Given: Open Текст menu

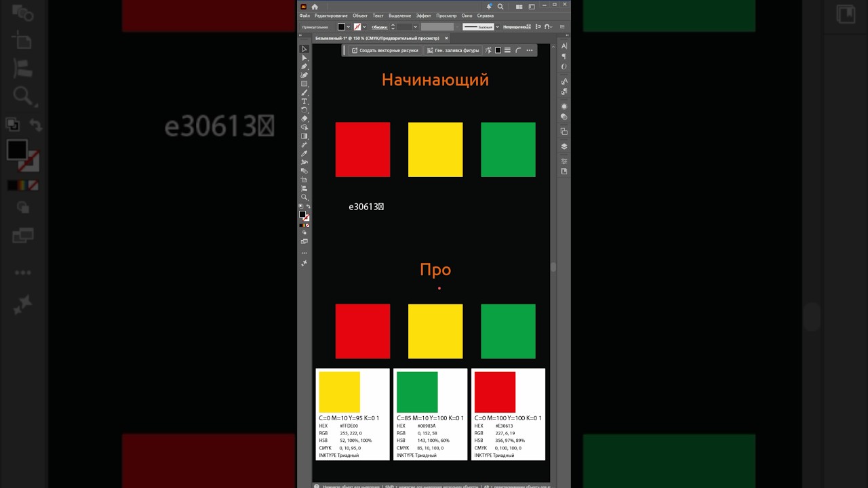Looking at the screenshot, I should pos(378,16).
